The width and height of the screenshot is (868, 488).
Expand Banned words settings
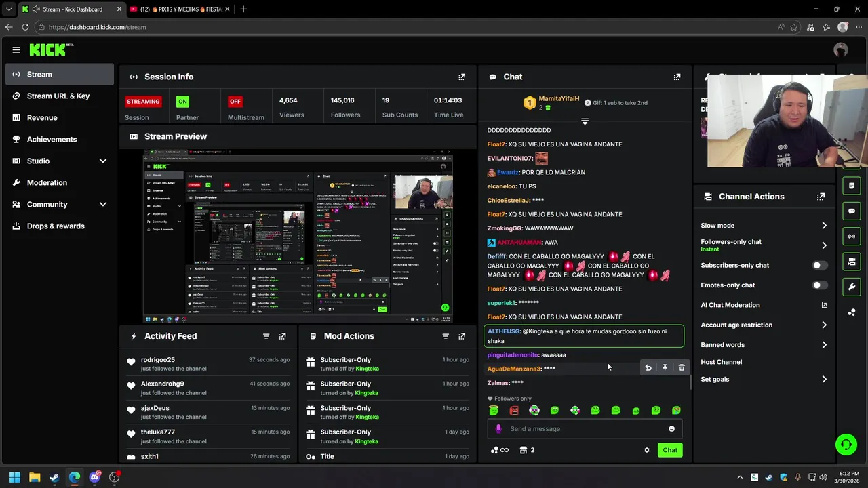pyautogui.click(x=824, y=345)
